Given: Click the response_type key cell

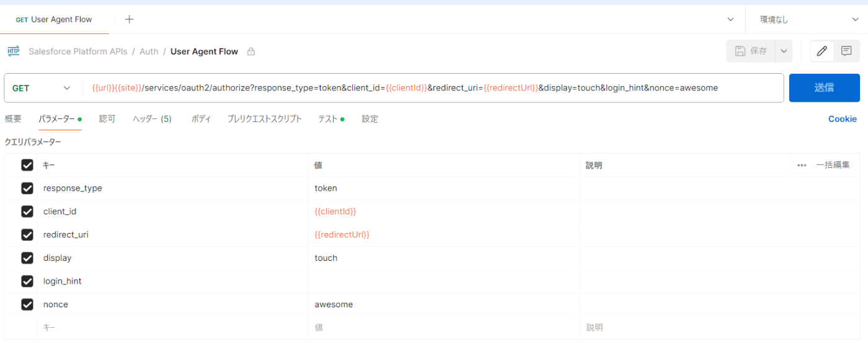Looking at the screenshot, I should point(172,188).
